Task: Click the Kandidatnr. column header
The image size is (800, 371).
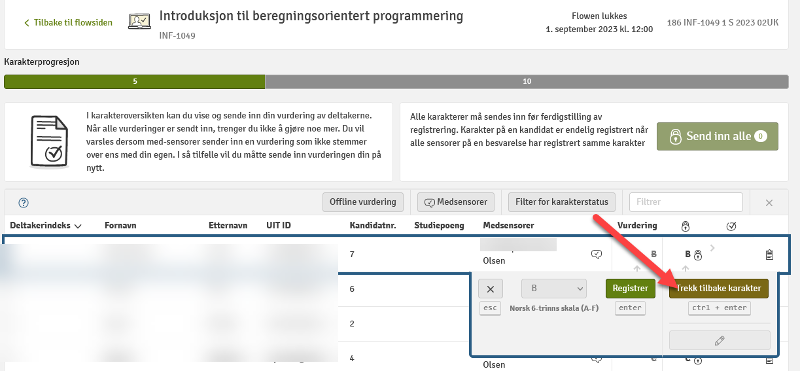Action: click(373, 225)
